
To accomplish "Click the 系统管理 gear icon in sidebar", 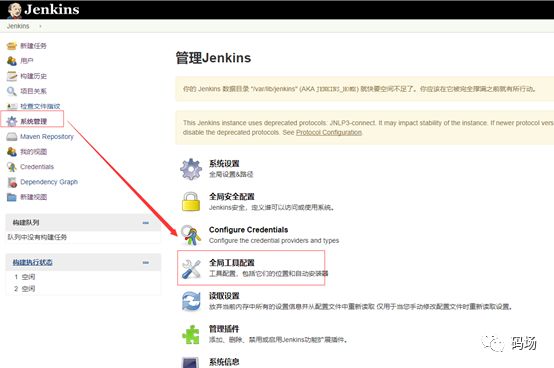I will click(12, 121).
